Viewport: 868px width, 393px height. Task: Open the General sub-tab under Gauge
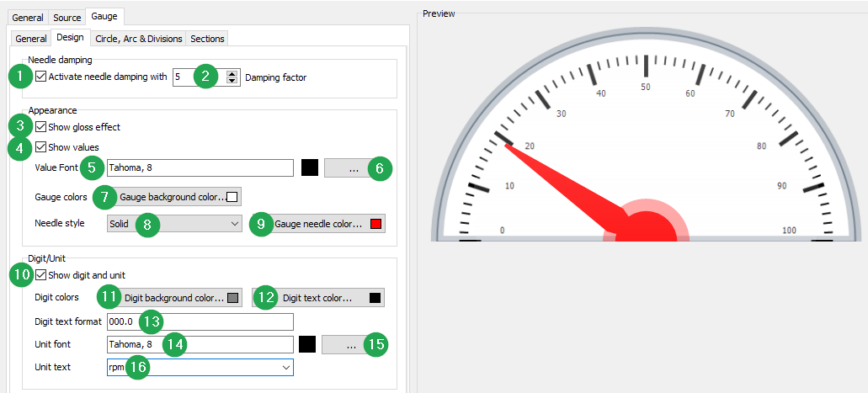tap(31, 39)
